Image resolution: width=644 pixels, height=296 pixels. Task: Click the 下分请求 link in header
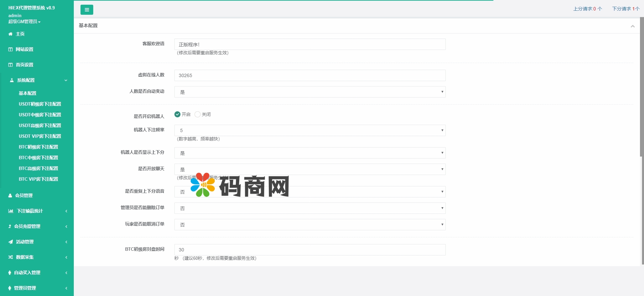(626, 9)
